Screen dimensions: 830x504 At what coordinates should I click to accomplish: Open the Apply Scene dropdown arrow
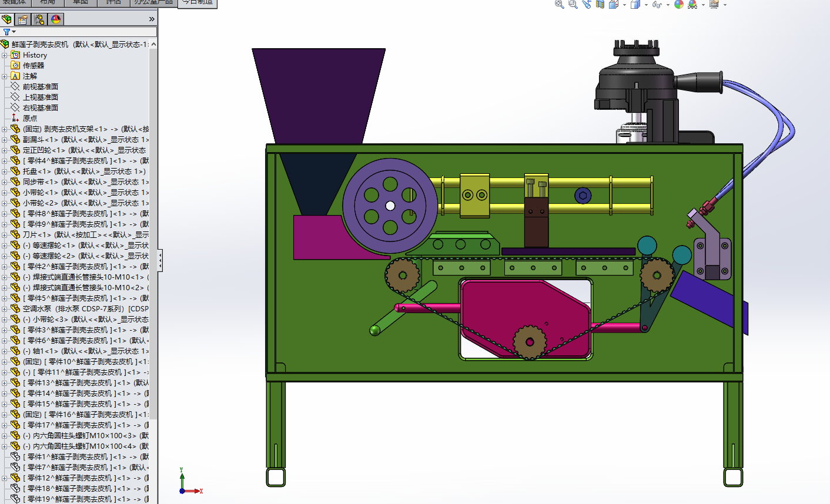pyautogui.click(x=703, y=5)
